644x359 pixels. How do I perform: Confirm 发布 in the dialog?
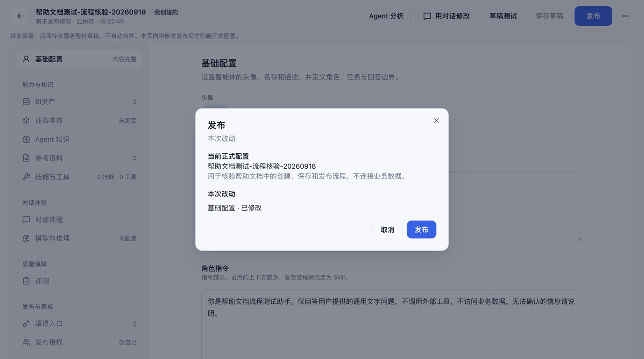421,230
